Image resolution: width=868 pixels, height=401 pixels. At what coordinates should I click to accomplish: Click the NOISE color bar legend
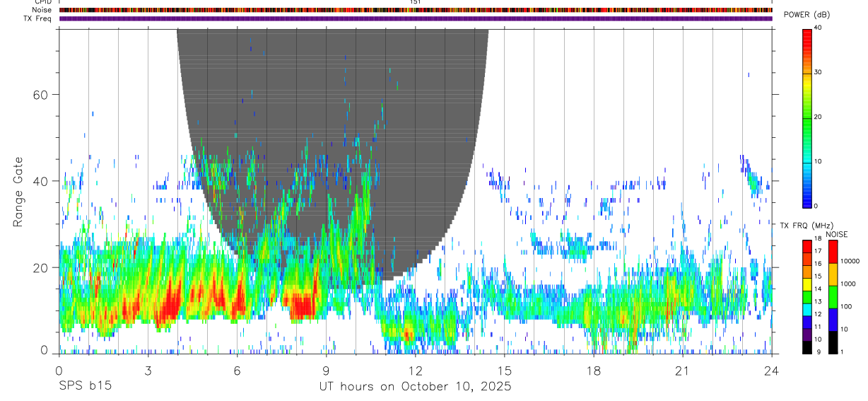point(832,296)
